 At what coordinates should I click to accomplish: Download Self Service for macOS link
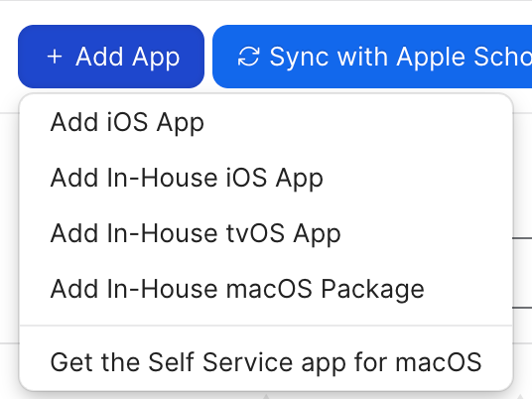(266, 362)
